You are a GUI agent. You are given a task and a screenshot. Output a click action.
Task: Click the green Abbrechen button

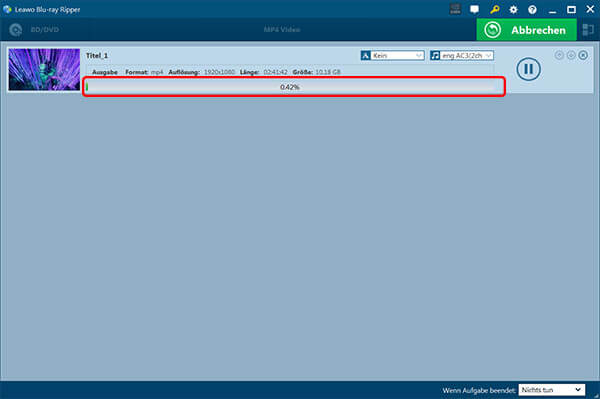click(526, 29)
